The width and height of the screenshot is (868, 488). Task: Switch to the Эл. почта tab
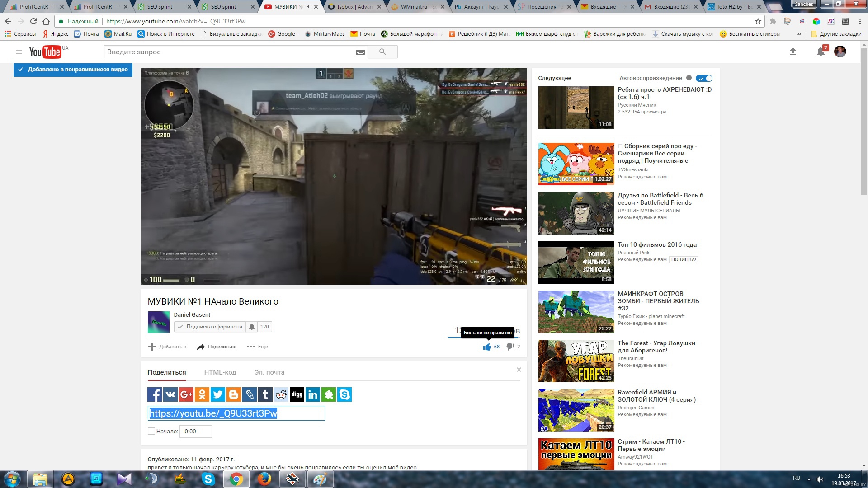point(269,372)
